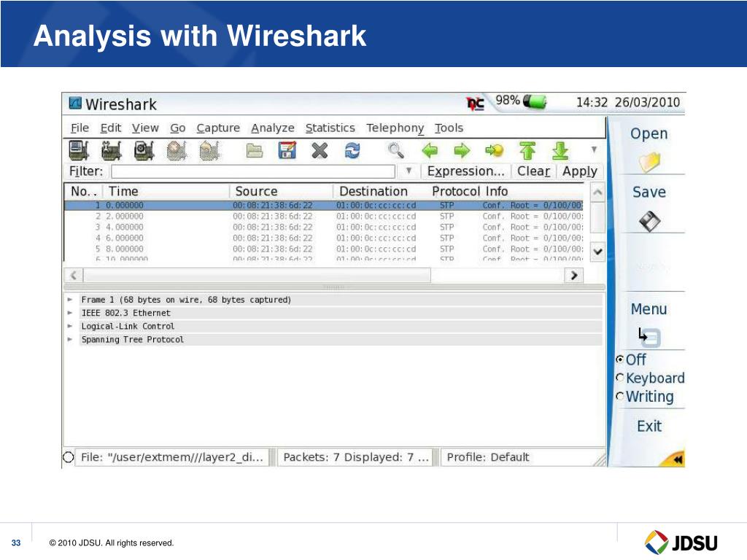
Task: Open the toolbar overflow dropdown arrow
Action: pos(594,149)
